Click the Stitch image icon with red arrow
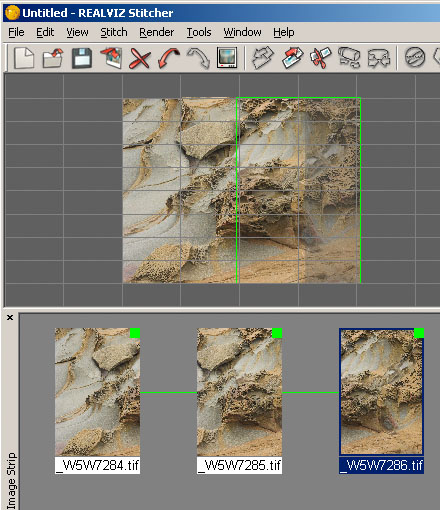This screenshot has width=440, height=510. tap(292, 58)
